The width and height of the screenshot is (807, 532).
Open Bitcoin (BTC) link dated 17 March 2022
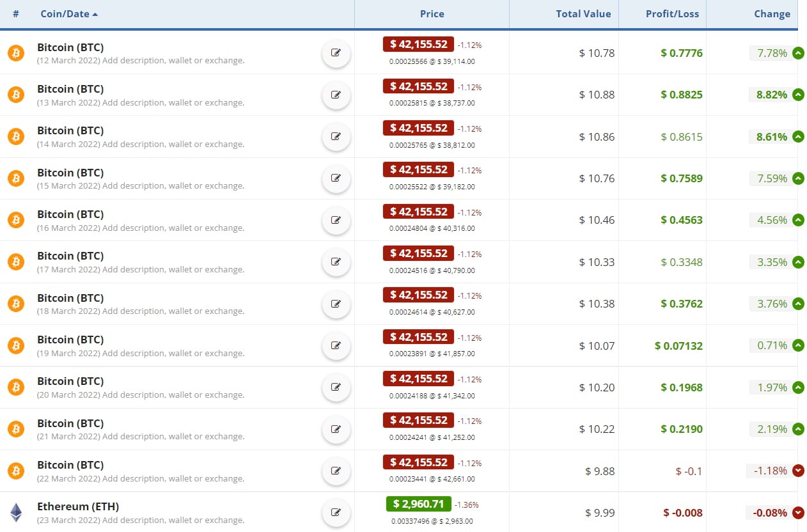(70, 256)
